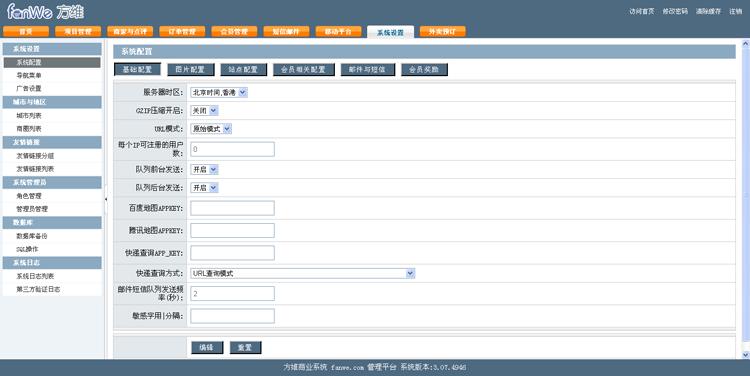This screenshot has height=376, width=750.
Task: Open 城市列表 in the sidebar
Action: pos(52,115)
